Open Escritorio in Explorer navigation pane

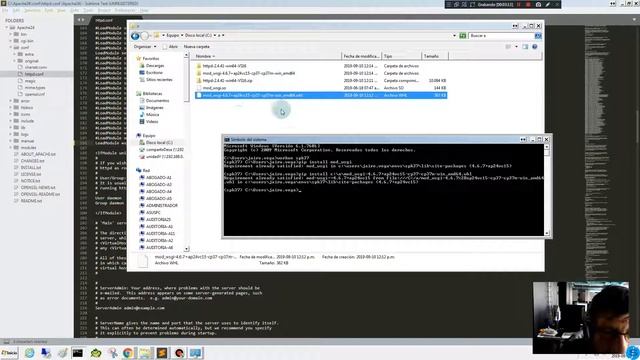click(154, 72)
